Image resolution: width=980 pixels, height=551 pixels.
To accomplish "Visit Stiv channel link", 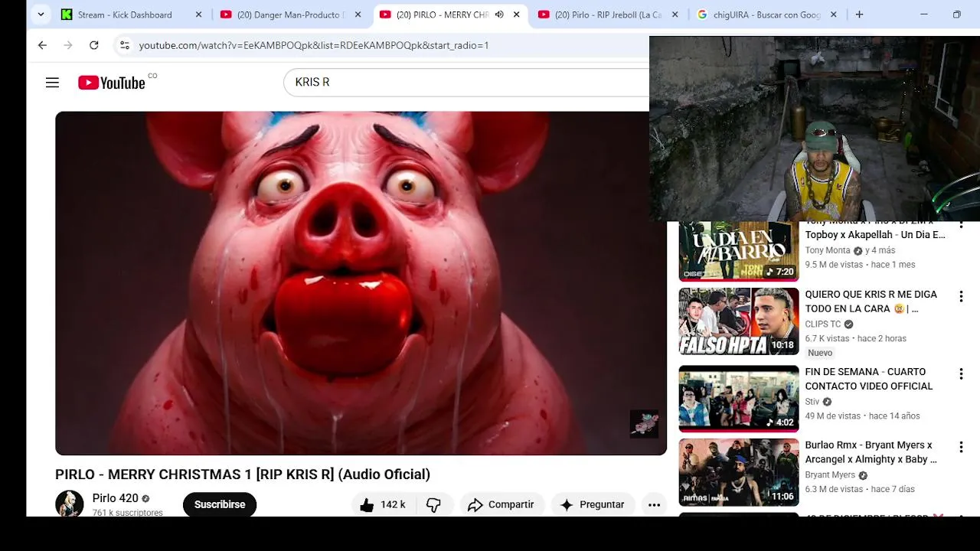I will coord(812,402).
